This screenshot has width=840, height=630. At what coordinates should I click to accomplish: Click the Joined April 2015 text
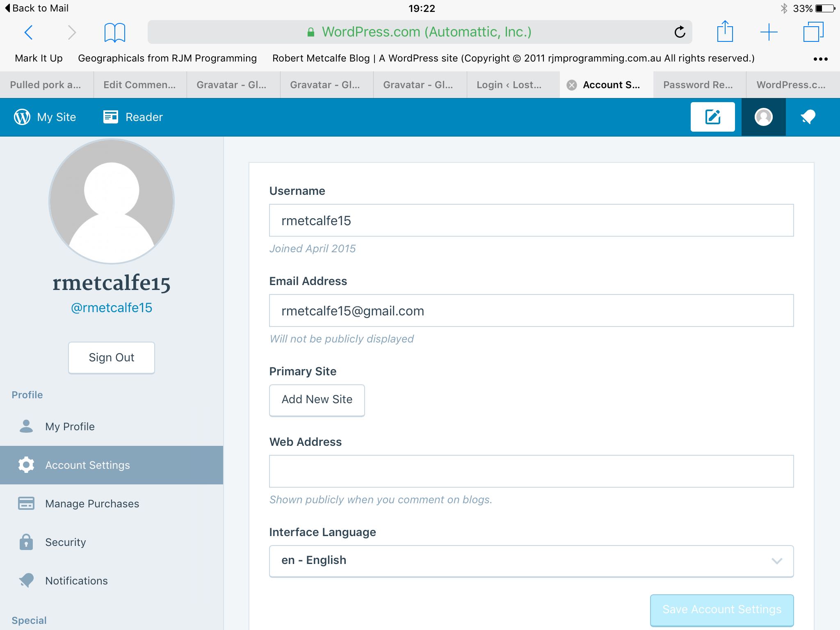tap(313, 249)
